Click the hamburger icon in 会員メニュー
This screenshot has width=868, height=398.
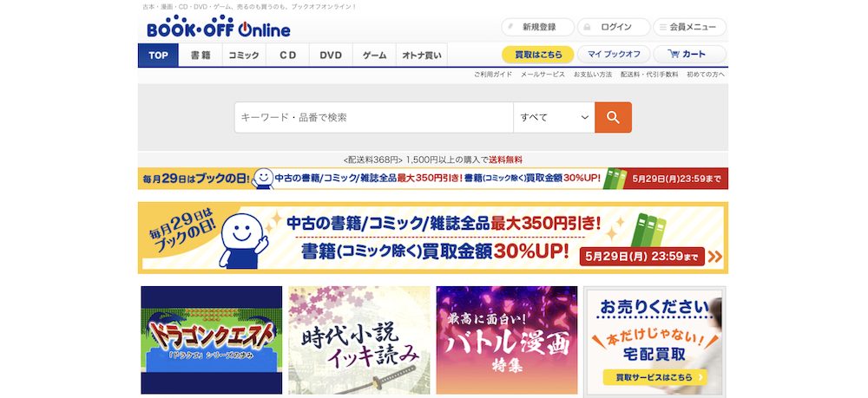tap(662, 27)
